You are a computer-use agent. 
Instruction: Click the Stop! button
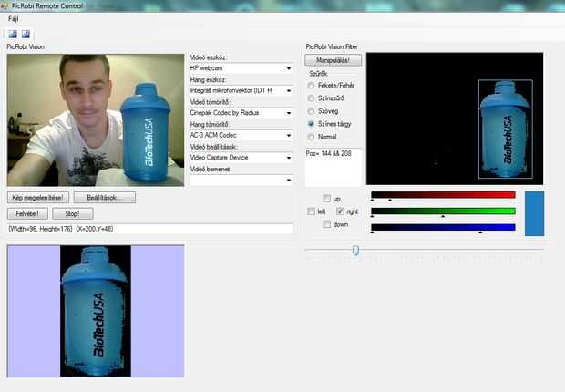click(x=72, y=214)
